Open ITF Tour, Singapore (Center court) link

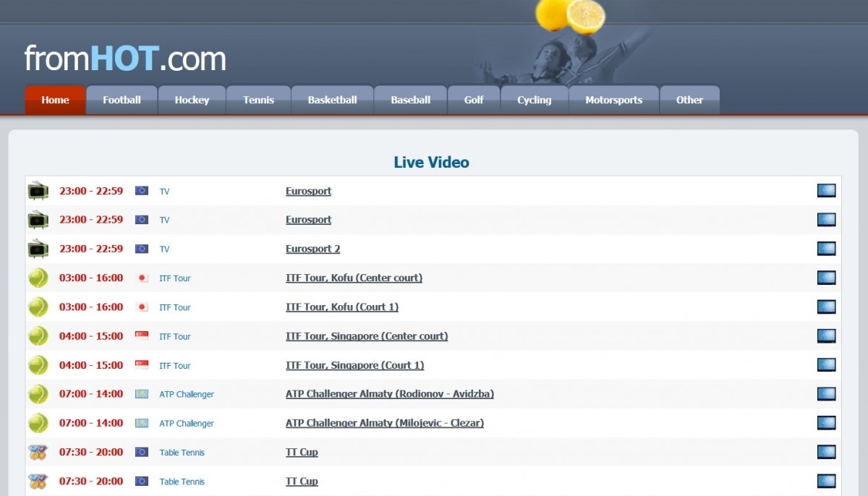pyautogui.click(x=367, y=336)
